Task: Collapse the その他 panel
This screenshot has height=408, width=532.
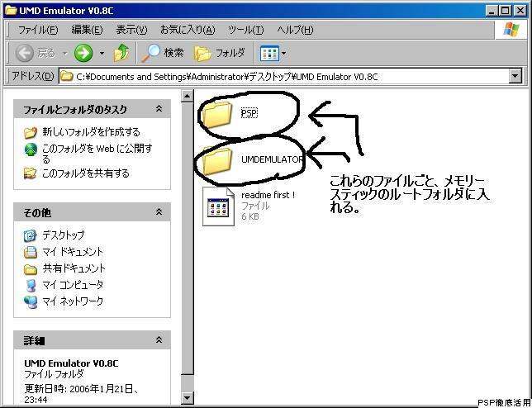Action: coord(159,212)
